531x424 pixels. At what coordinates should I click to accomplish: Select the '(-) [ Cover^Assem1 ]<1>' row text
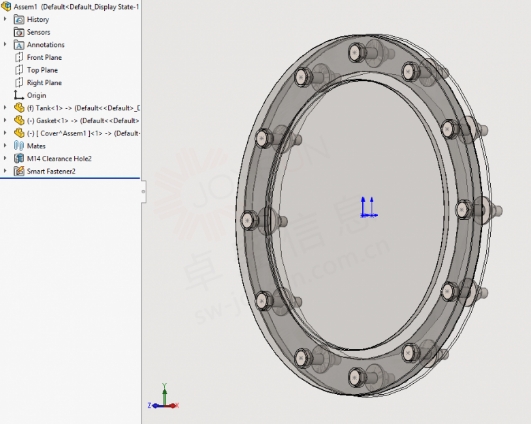coord(83,133)
